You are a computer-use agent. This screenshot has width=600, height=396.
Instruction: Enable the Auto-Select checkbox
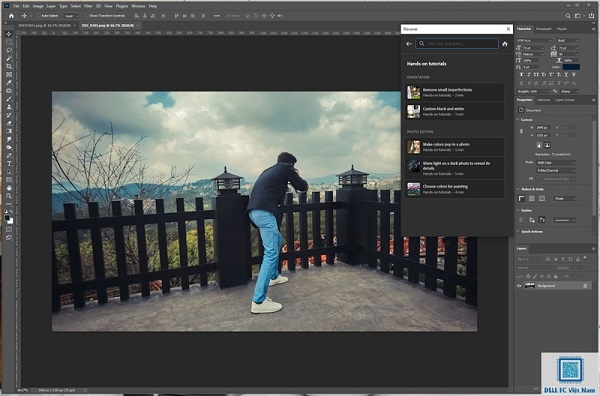coord(39,16)
